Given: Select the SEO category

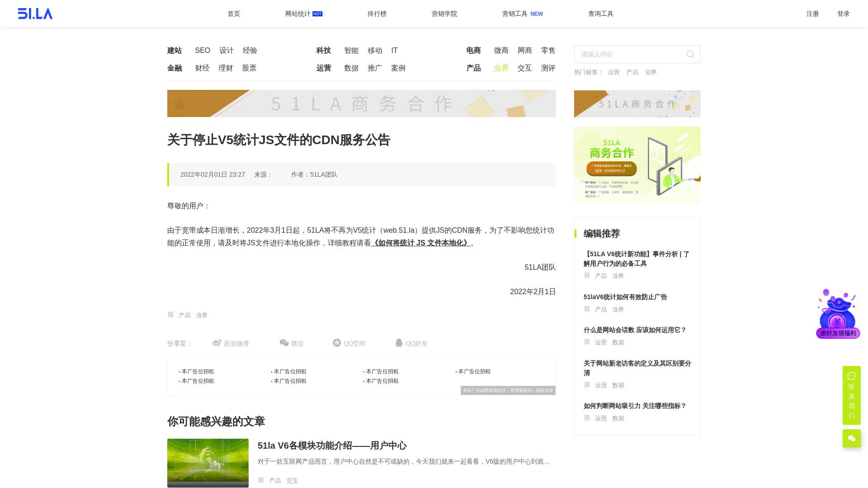Looking at the screenshot, I should [203, 51].
